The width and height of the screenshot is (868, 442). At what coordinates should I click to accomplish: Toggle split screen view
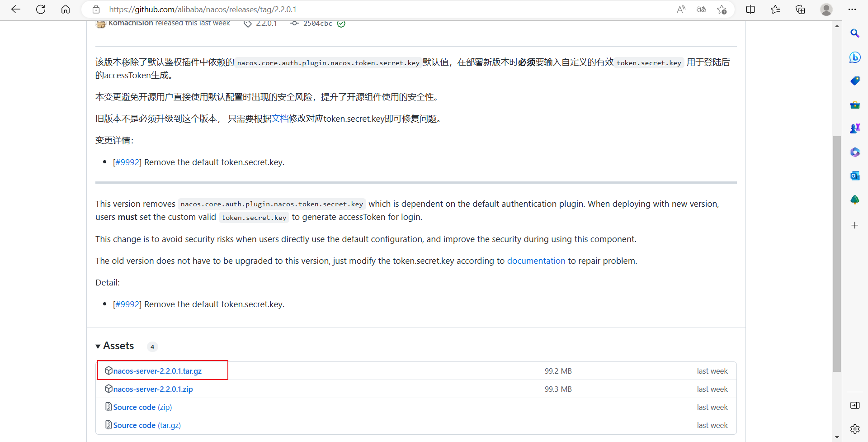coord(750,10)
